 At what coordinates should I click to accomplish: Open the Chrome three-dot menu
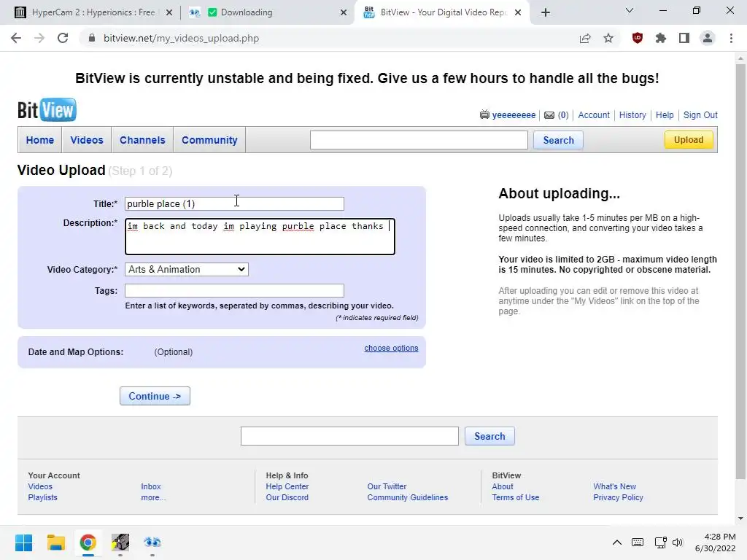pyautogui.click(x=731, y=38)
